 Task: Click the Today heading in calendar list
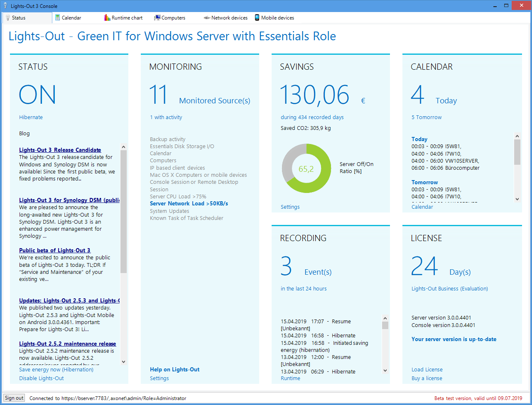coord(419,139)
